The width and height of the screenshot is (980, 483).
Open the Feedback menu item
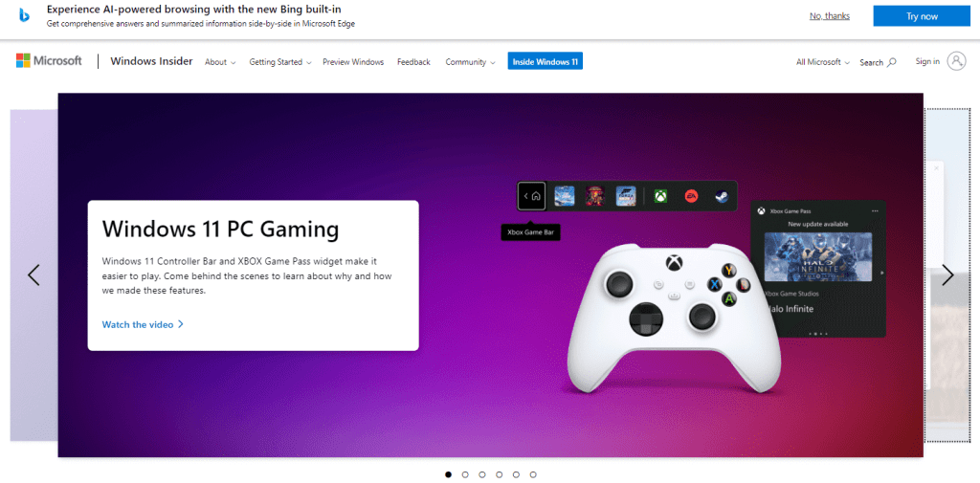413,62
